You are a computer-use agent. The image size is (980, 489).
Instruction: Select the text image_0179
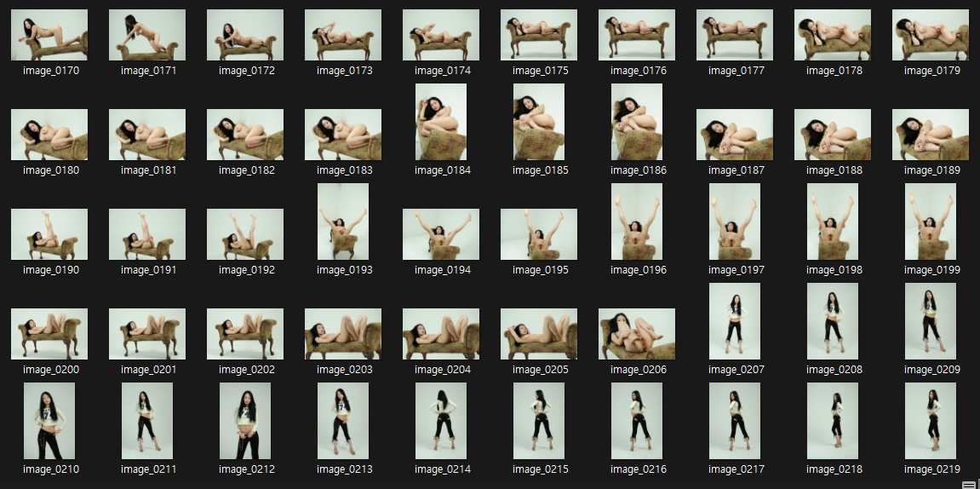coord(931,71)
